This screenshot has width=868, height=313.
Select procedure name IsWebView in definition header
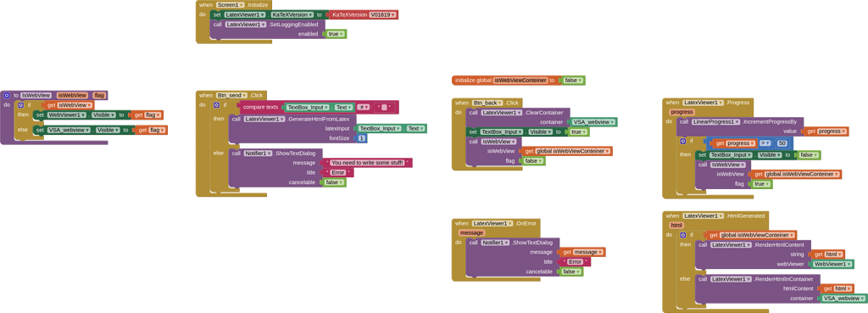coord(36,95)
